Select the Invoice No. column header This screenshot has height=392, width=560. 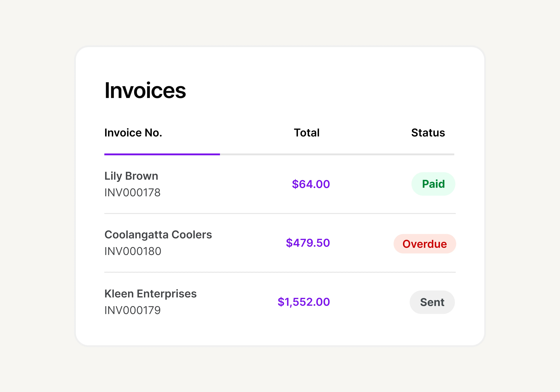coord(133,133)
